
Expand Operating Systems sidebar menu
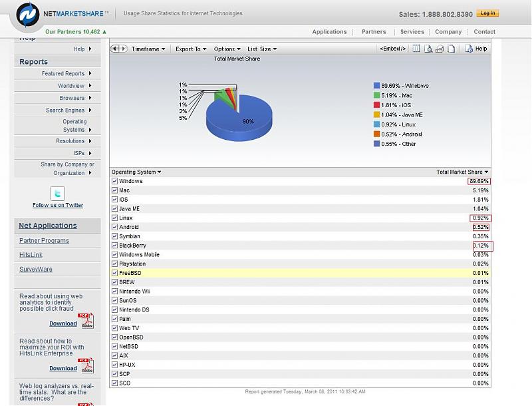click(x=77, y=126)
